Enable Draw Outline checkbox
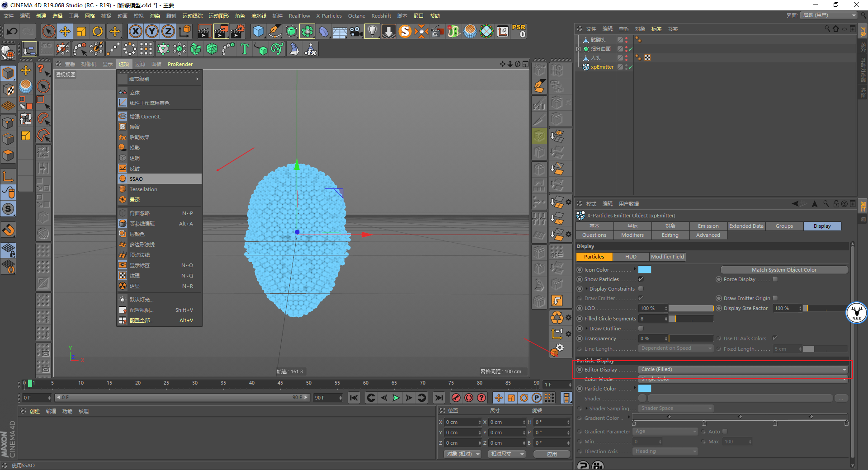Viewport: 868px width, 470px height. point(641,329)
